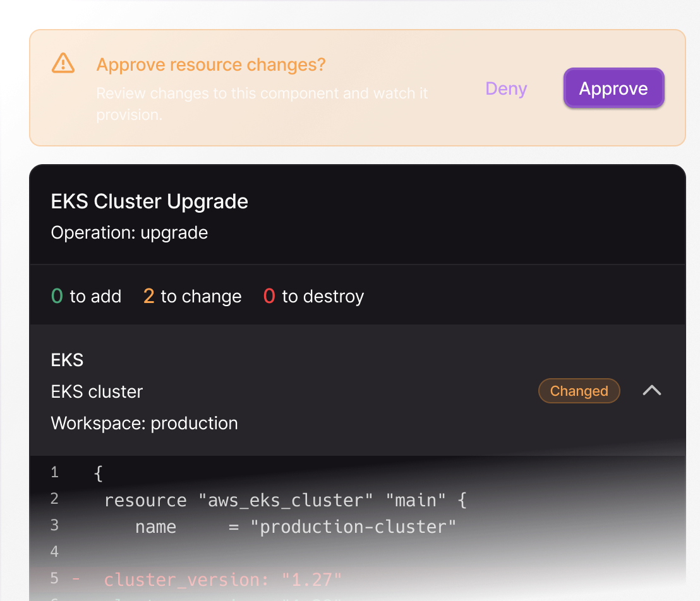The width and height of the screenshot is (700, 601).
Task: Click the removed cluster_version "1.27" line
Action: pyautogui.click(x=222, y=579)
